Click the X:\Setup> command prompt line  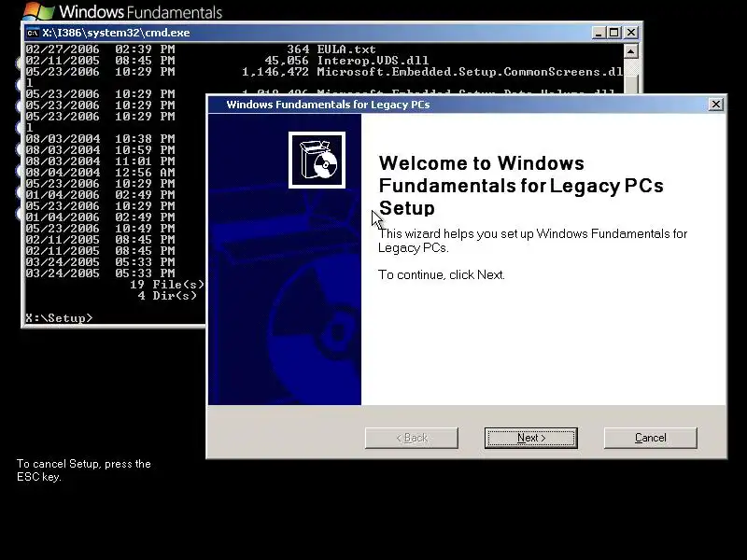click(x=59, y=318)
